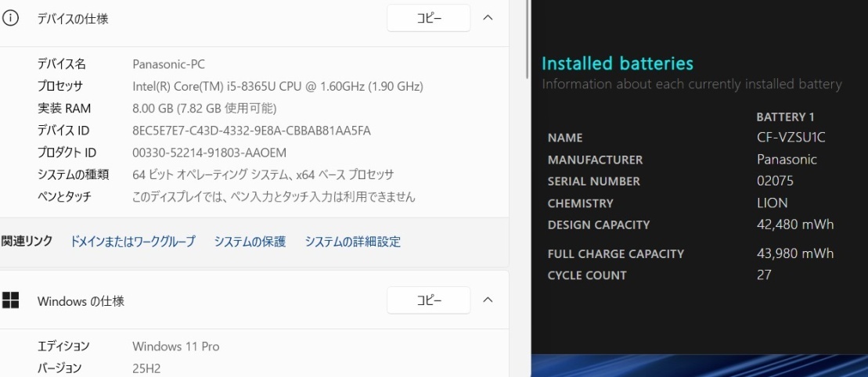Collapse the Windows の仕様 section chevron
Screen dimensions: 868x377
pyautogui.click(x=488, y=300)
